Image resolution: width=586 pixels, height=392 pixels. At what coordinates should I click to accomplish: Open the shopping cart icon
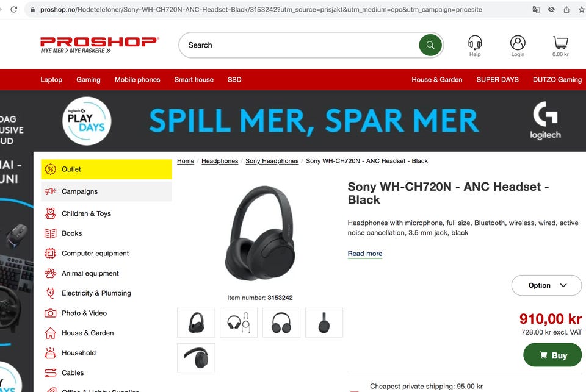point(560,46)
